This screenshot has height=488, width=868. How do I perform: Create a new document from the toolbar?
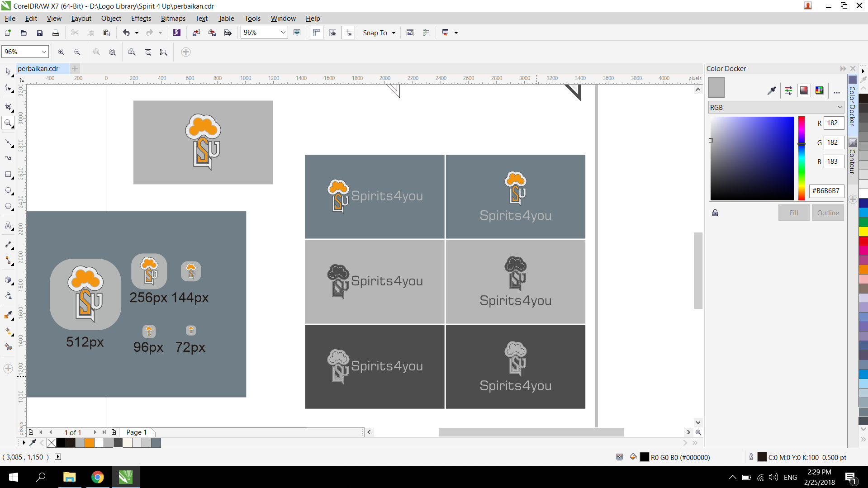[8, 33]
